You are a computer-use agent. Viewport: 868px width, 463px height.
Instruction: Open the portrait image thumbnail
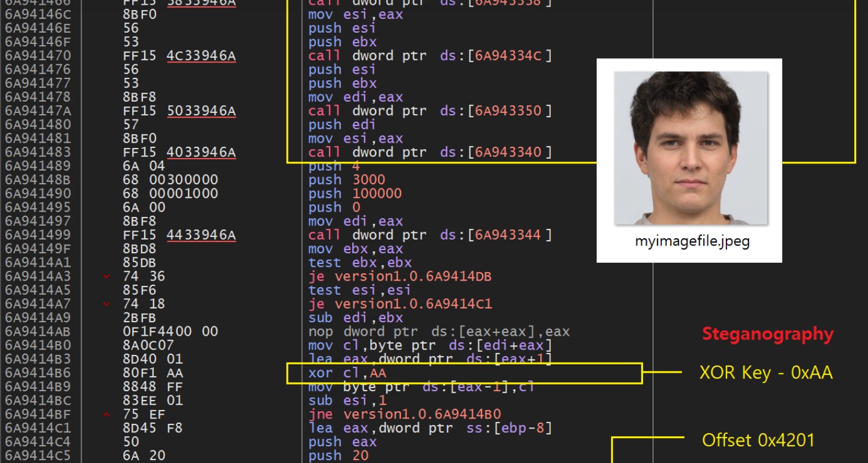coord(690,148)
